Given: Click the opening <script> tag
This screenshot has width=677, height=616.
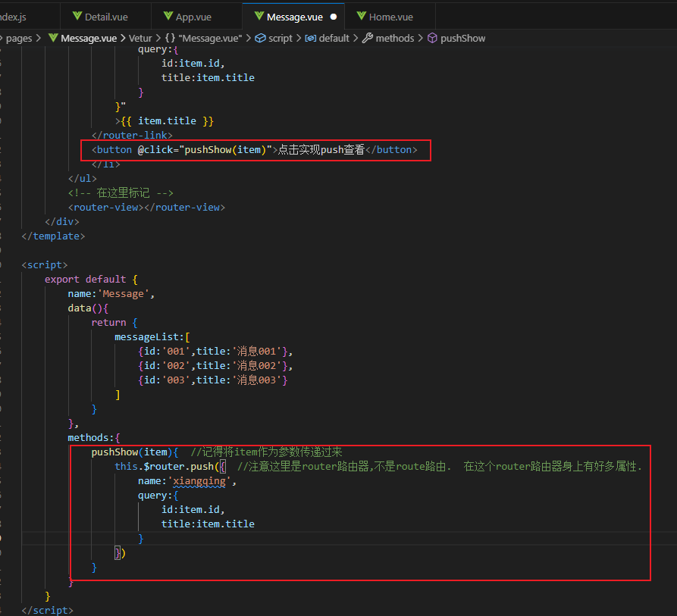Looking at the screenshot, I should 45,265.
